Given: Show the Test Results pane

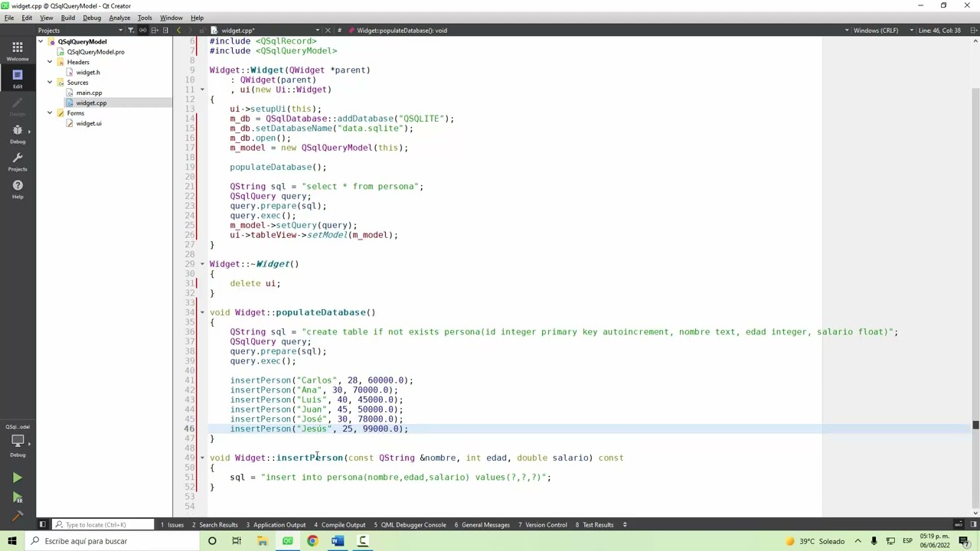Looking at the screenshot, I should [595, 525].
